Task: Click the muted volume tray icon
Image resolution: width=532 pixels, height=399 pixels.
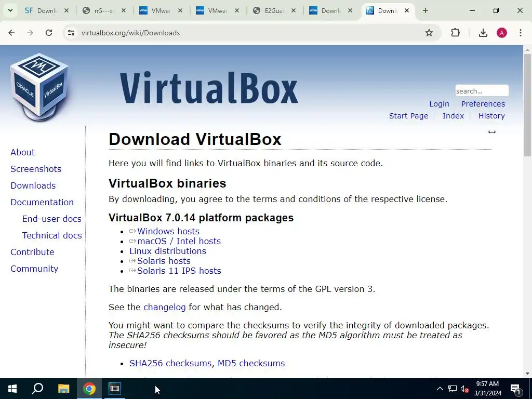Action: pyautogui.click(x=465, y=389)
